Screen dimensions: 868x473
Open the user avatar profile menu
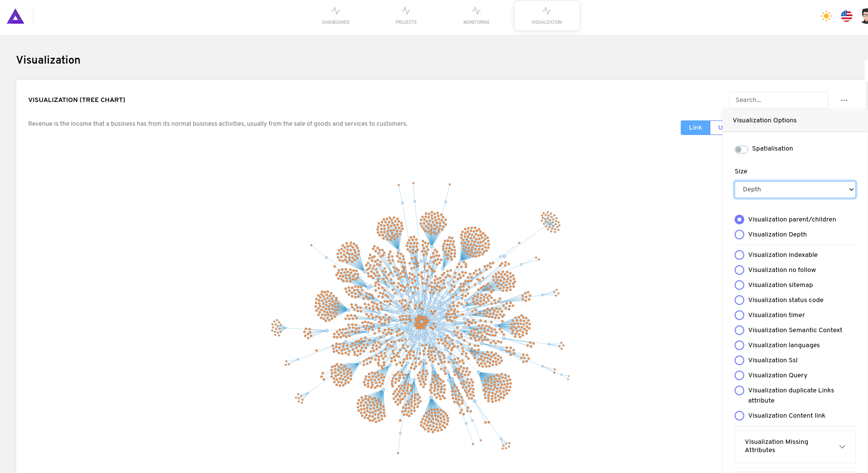(864, 16)
